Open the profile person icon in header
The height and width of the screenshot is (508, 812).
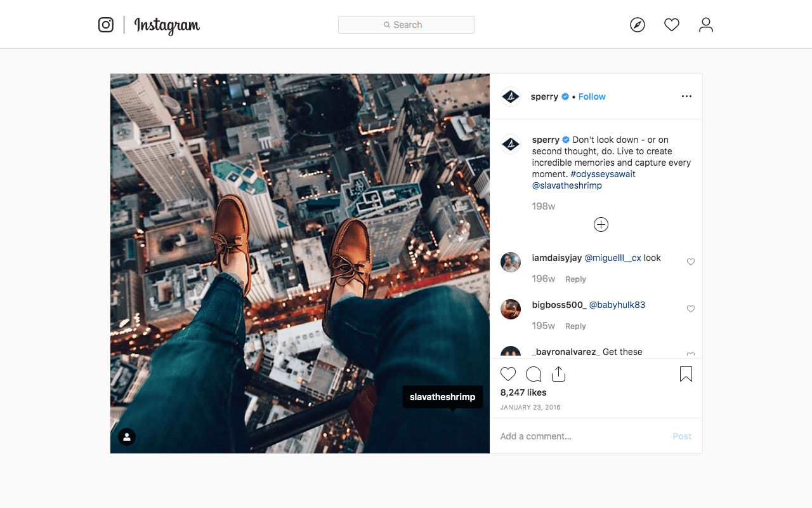706,25
